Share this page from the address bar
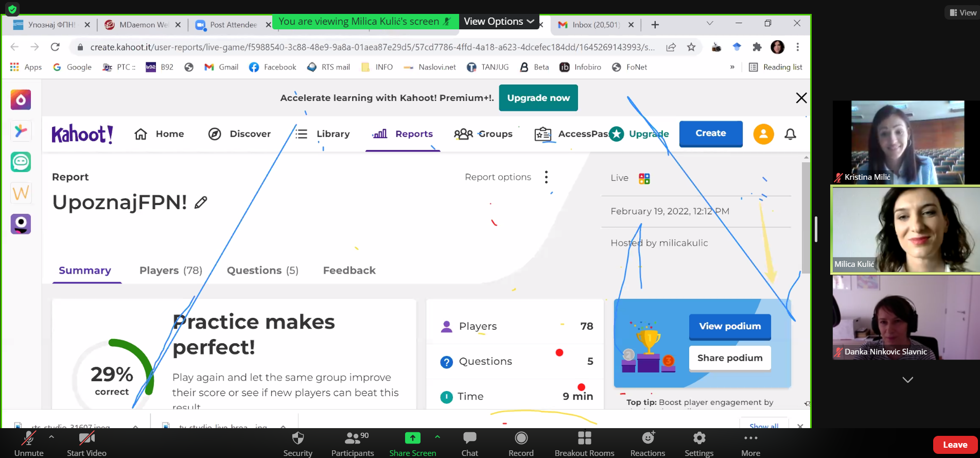Screen dimensions: 980x458 coord(671,47)
